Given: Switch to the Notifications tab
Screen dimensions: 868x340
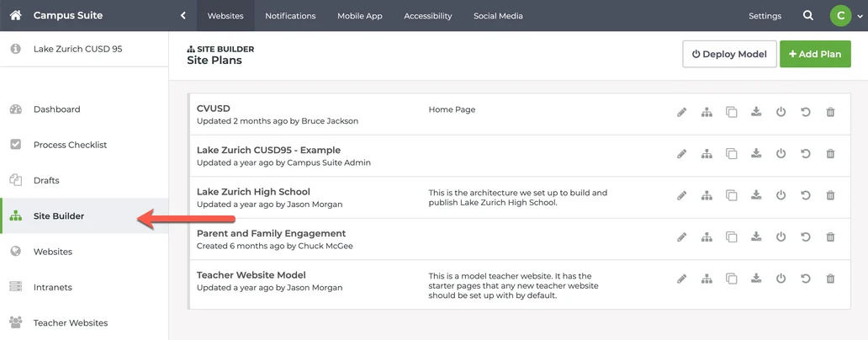Looking at the screenshot, I should coord(290,16).
